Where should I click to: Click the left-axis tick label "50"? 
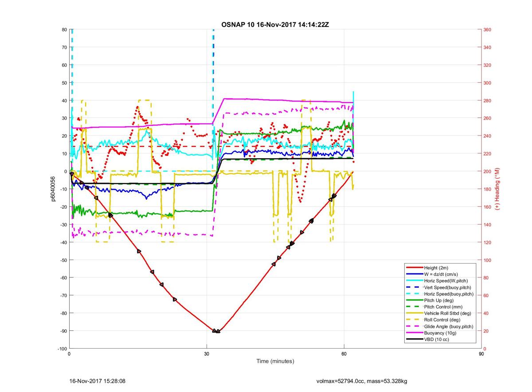pos(64,83)
